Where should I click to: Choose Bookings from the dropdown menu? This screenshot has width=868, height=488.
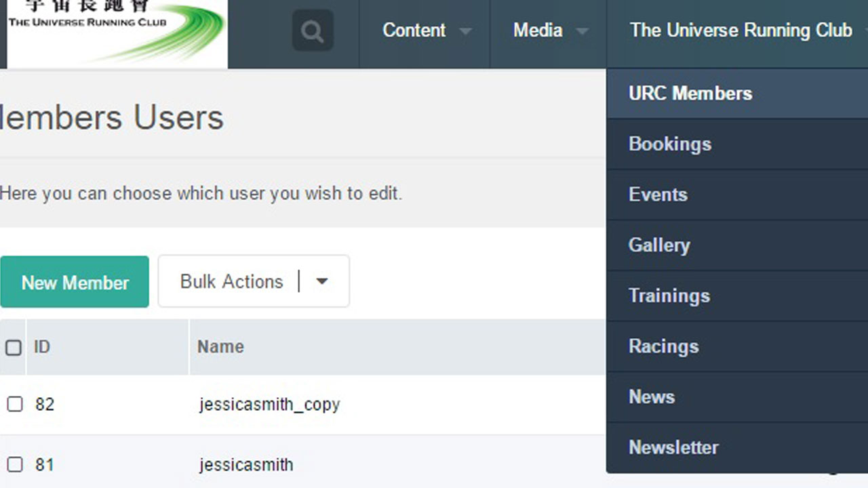737,144
